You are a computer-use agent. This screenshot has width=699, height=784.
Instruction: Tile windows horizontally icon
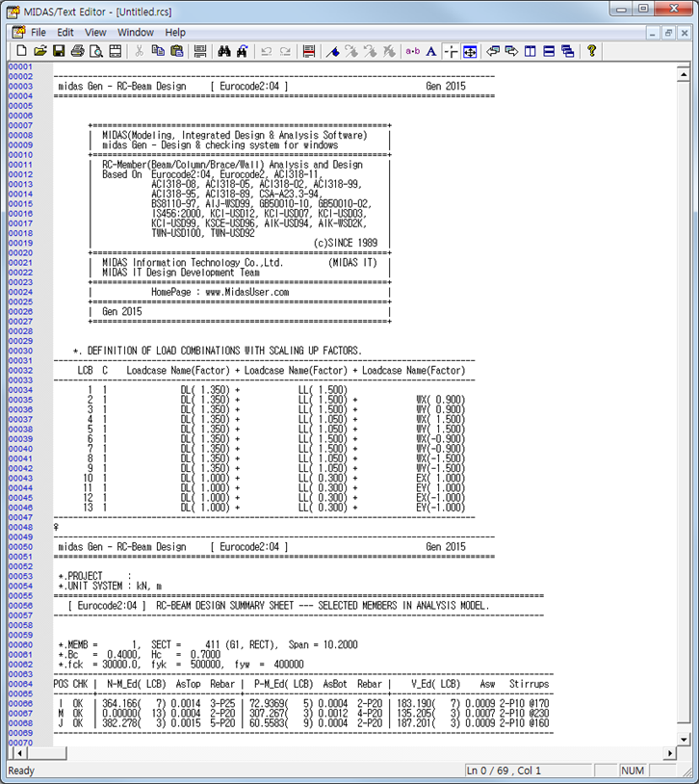pyautogui.click(x=549, y=51)
